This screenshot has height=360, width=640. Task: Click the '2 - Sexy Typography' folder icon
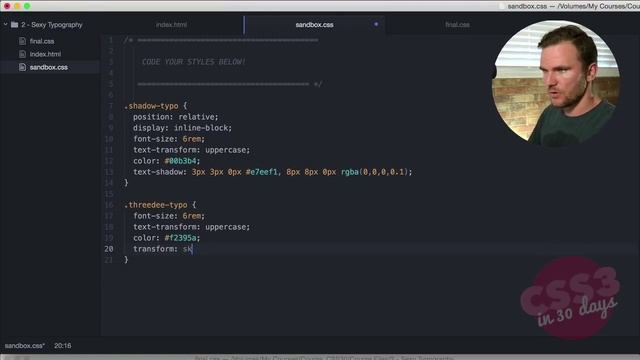tap(15, 24)
